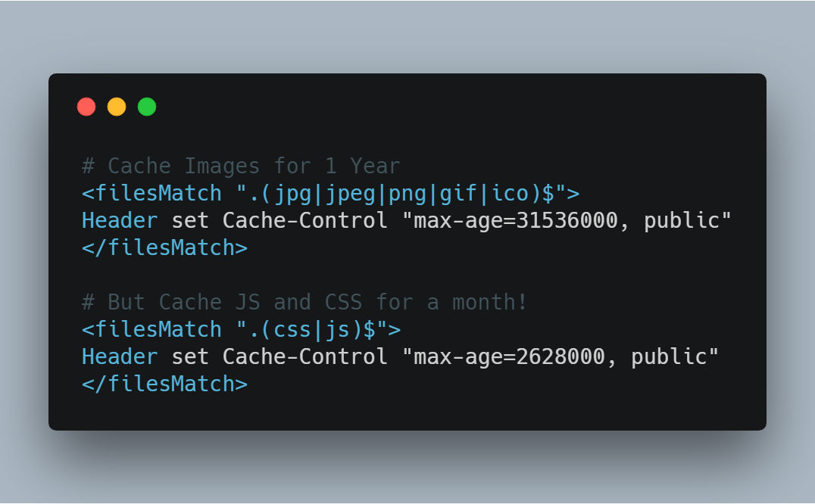Click the first closing </filesMatch> tag

point(164,247)
